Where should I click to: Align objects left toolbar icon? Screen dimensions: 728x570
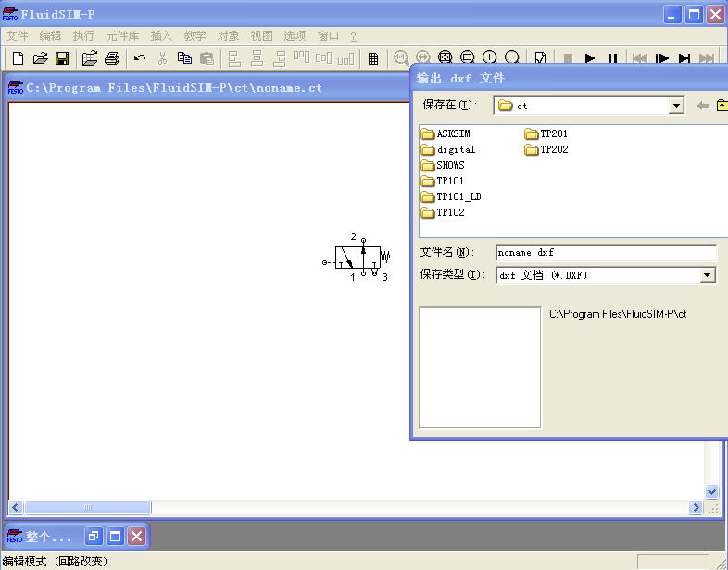234,58
